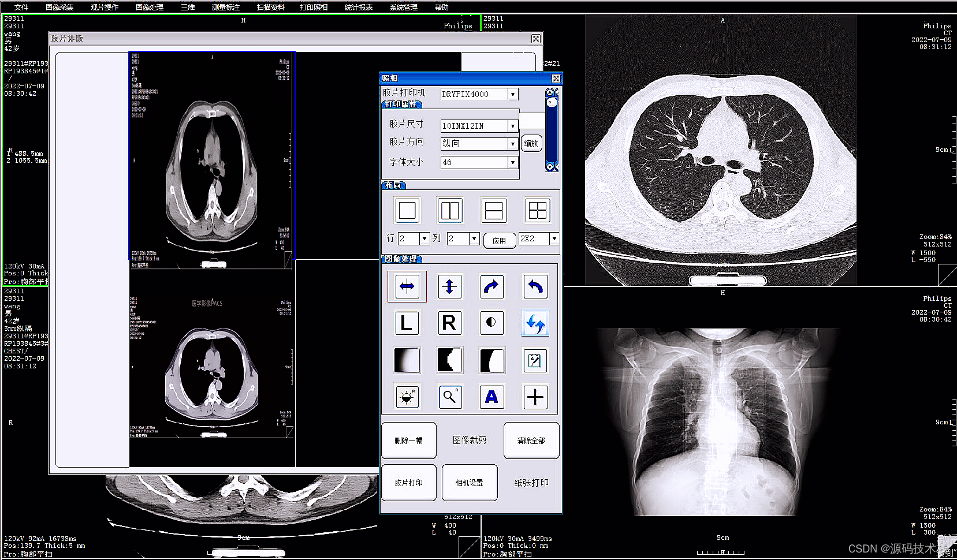
Task: Open the rows (行) dropdown
Action: (x=424, y=238)
